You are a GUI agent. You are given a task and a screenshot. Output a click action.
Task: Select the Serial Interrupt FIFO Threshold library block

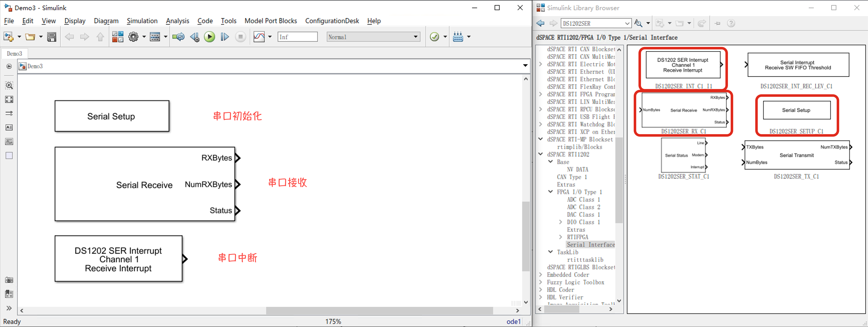coord(798,65)
